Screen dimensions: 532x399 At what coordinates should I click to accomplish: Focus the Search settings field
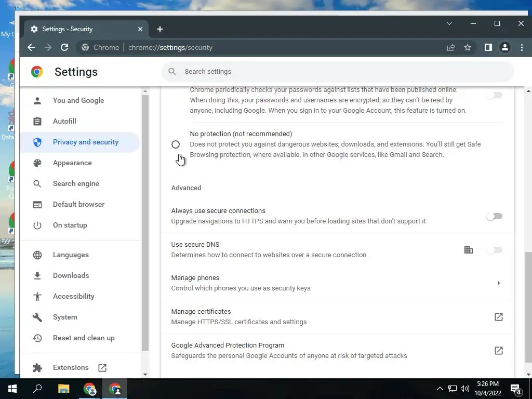click(x=338, y=72)
